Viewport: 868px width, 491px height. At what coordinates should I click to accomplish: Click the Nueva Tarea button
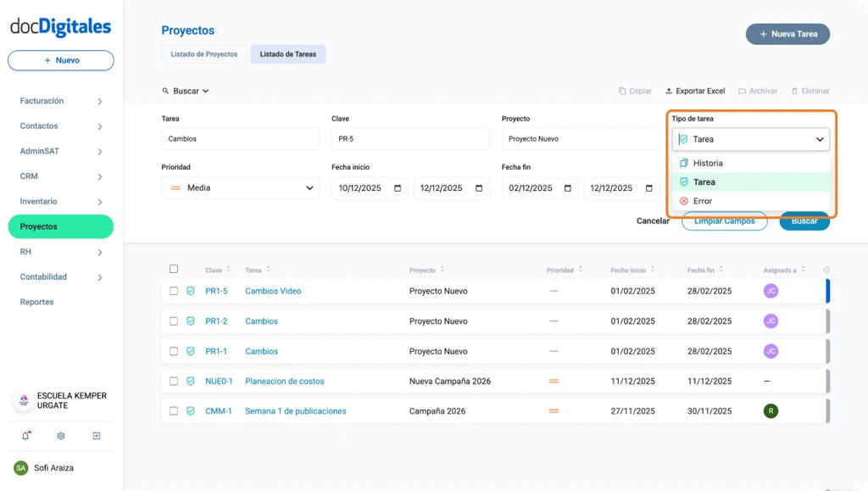pyautogui.click(x=787, y=34)
